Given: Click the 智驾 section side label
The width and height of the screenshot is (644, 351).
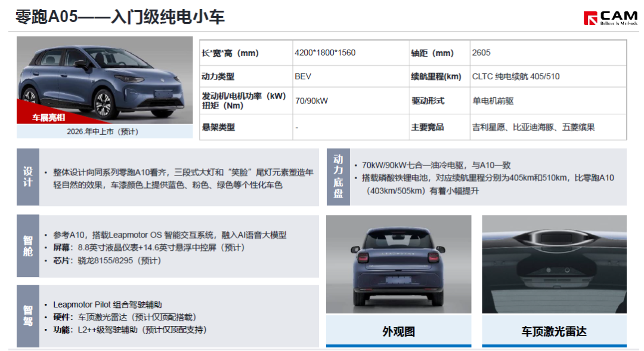Looking at the screenshot, I should [x=28, y=316].
